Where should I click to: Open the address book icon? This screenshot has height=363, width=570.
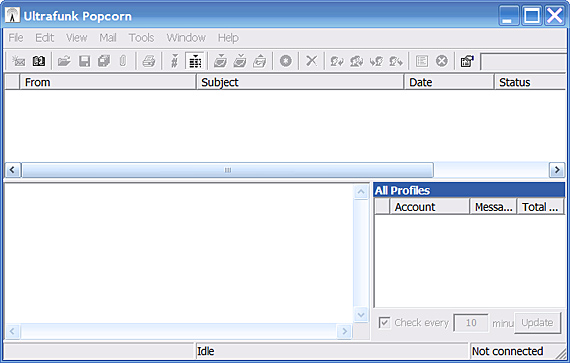[39, 61]
